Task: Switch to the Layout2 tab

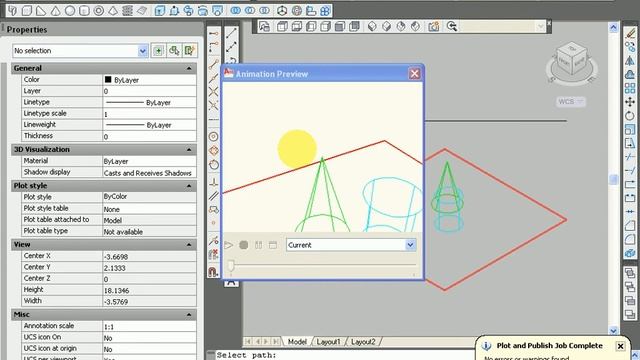Action: 363,342
